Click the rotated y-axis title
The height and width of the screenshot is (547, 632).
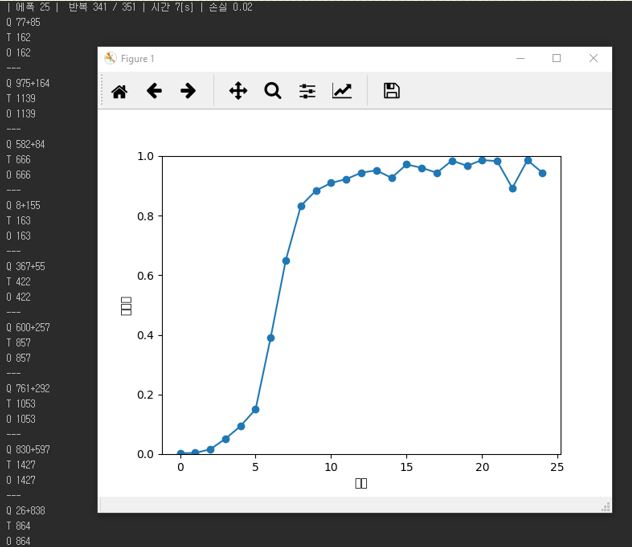(126, 306)
